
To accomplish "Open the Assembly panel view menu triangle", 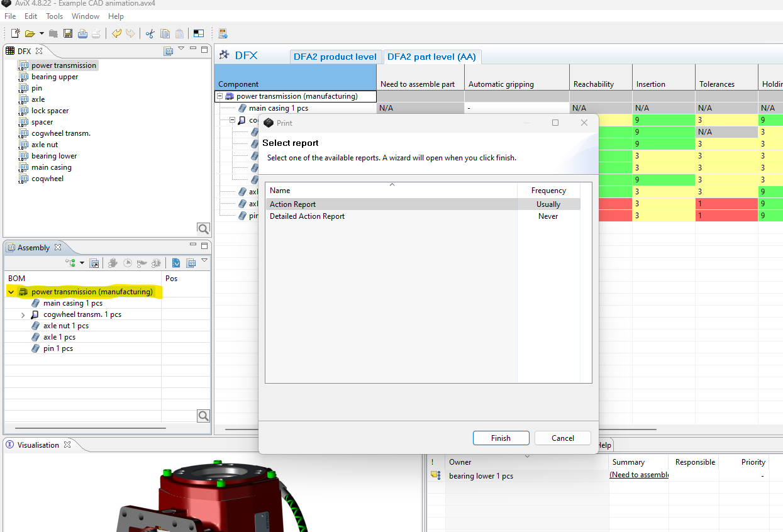I will click(204, 260).
